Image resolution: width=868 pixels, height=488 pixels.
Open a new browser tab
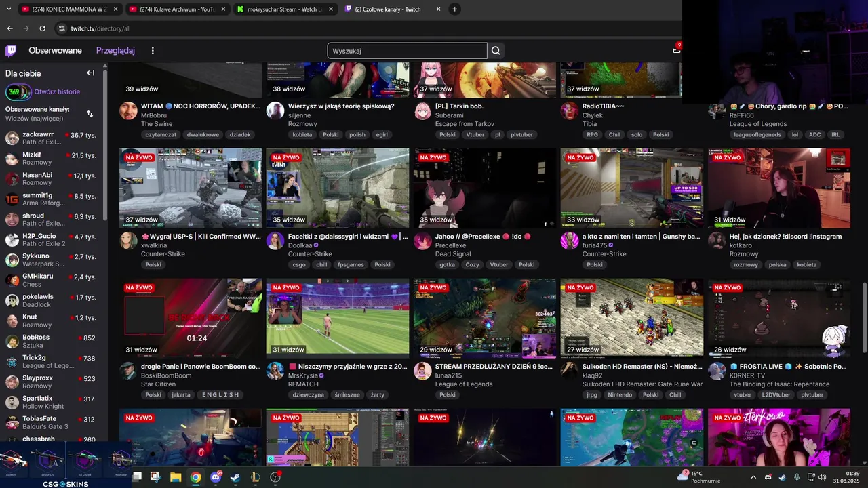pos(454,9)
